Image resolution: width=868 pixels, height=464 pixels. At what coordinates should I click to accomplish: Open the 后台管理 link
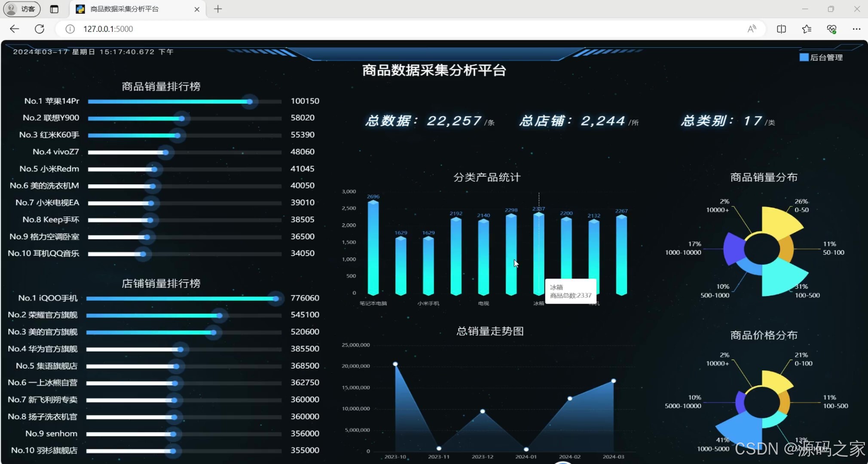[825, 58]
